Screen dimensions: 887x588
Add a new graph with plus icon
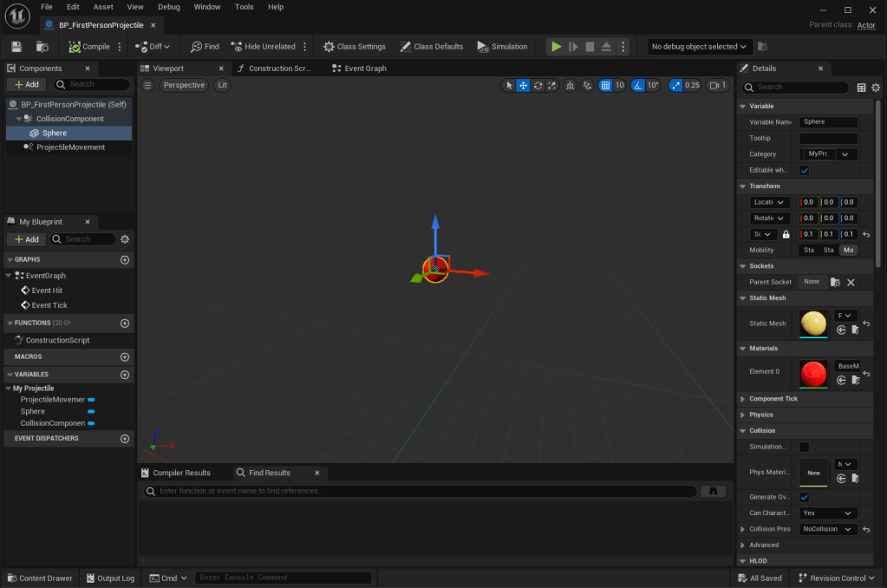pos(125,259)
